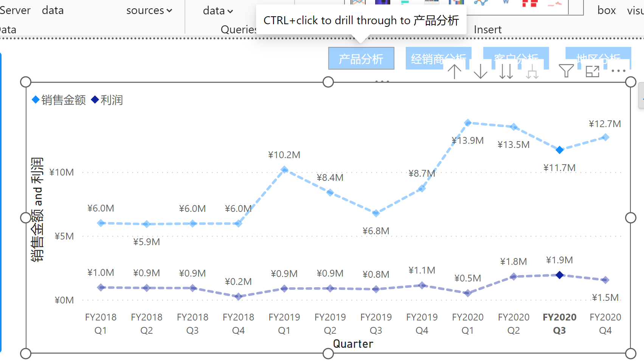Click the 经销商分析 button

(x=438, y=56)
